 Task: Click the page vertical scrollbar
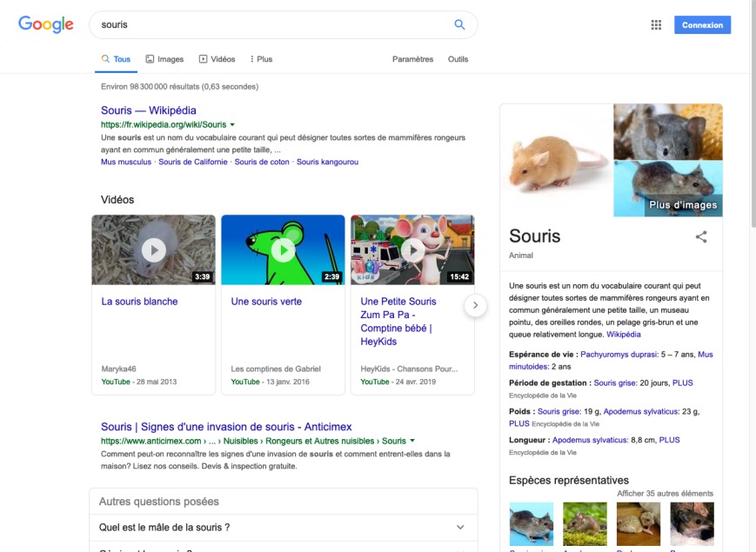[753, 113]
